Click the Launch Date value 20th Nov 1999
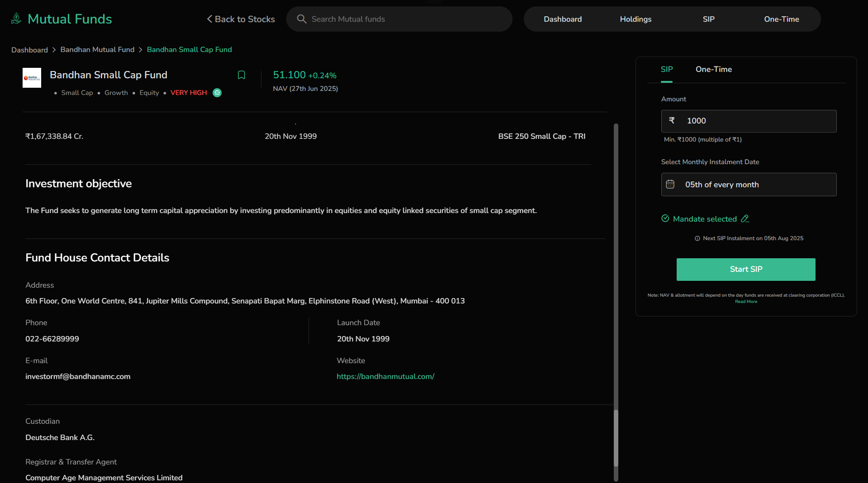This screenshot has height=483, width=868. pyautogui.click(x=363, y=339)
